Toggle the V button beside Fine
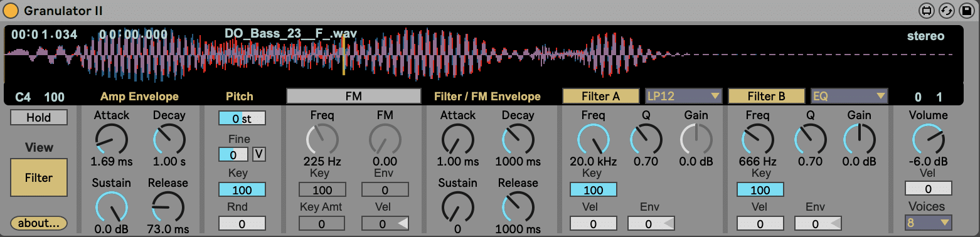Viewport: 980px width, 237px height. tap(259, 154)
